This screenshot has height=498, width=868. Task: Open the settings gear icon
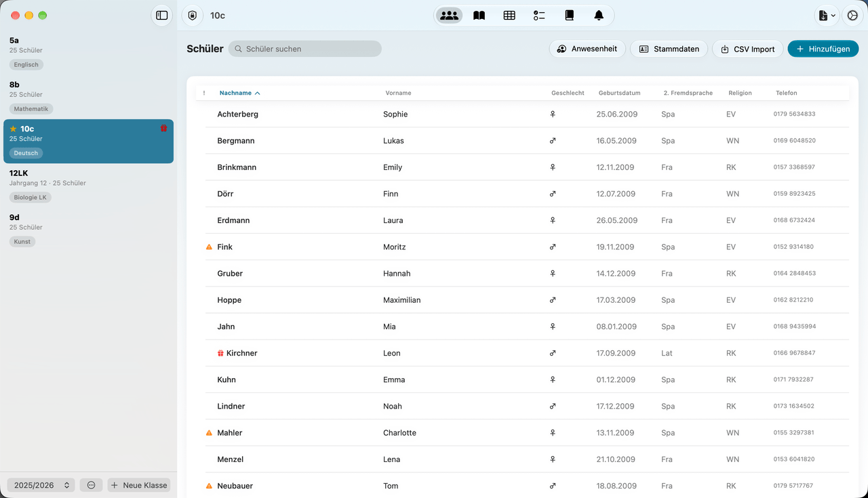tap(853, 15)
